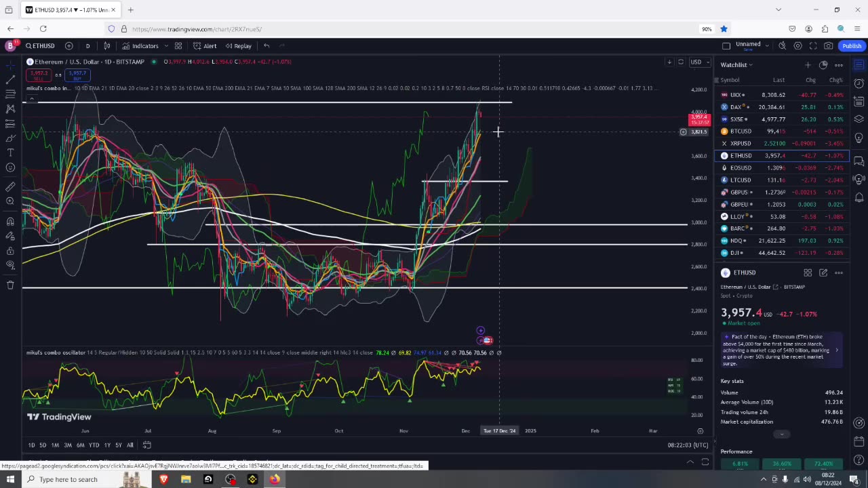The image size is (868, 488).
Task: Select the 1M date range
Action: [55, 445]
